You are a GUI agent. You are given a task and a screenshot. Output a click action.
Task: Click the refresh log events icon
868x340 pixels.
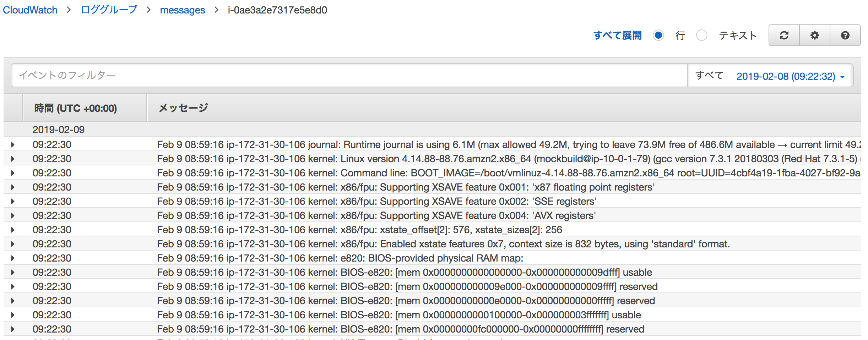(x=784, y=35)
